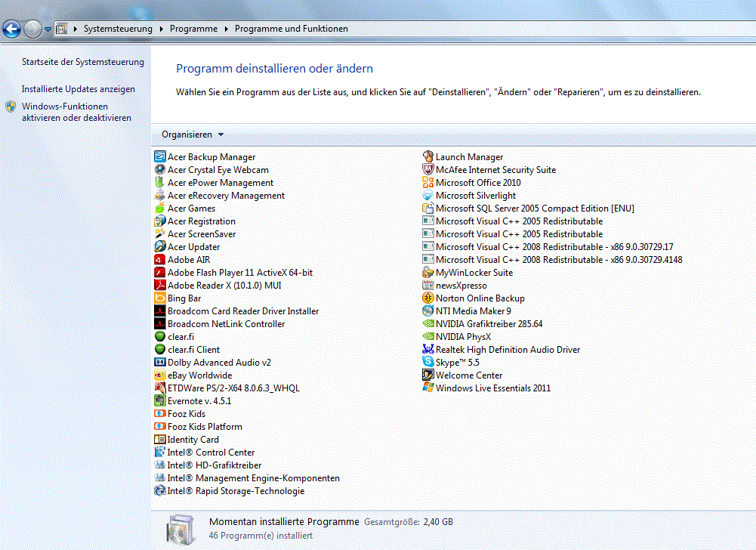Select Acer Registration in the list
This screenshot has height=550, width=756.
[195, 221]
